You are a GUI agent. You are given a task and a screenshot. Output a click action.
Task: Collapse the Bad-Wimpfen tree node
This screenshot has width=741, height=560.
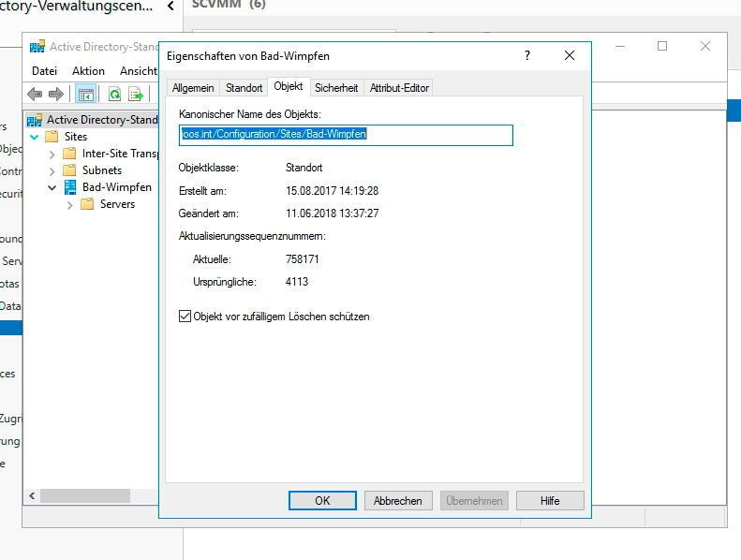point(52,187)
